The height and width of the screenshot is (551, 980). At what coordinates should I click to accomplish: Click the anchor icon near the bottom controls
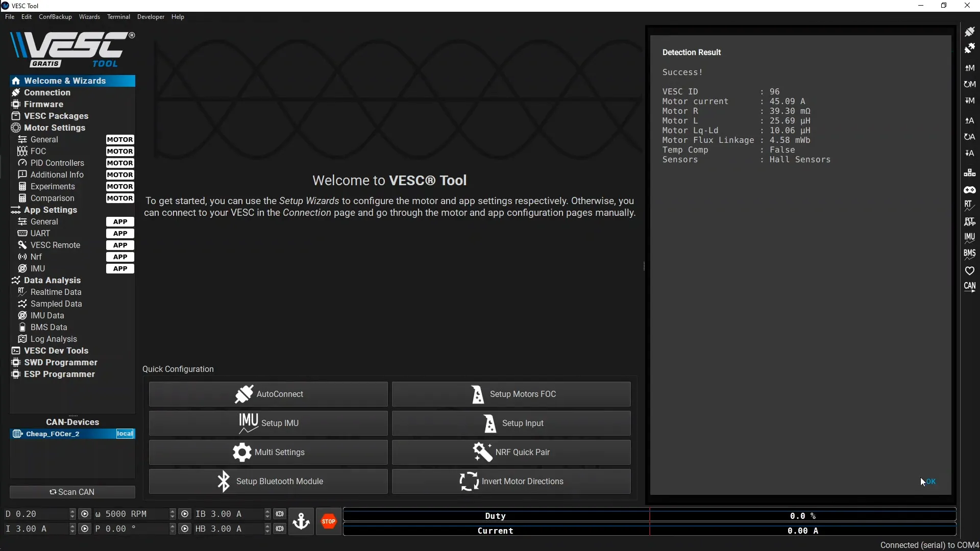click(x=302, y=521)
